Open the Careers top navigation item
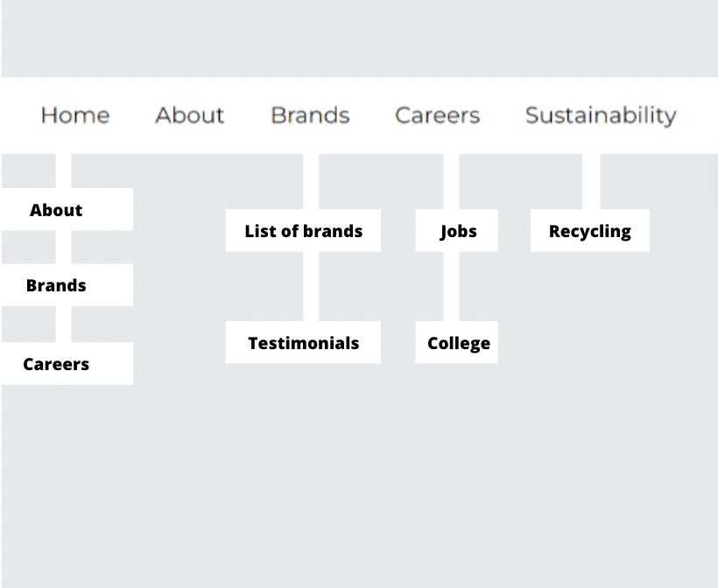This screenshot has width=718, height=588. [x=437, y=115]
